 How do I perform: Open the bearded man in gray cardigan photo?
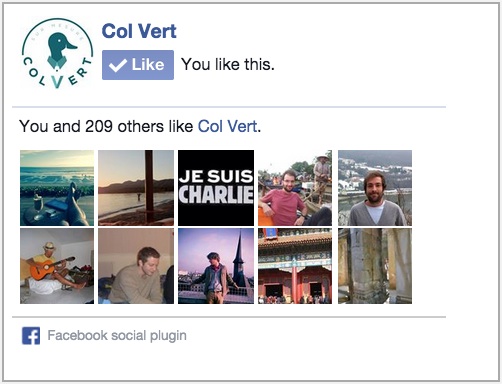[x=375, y=188]
